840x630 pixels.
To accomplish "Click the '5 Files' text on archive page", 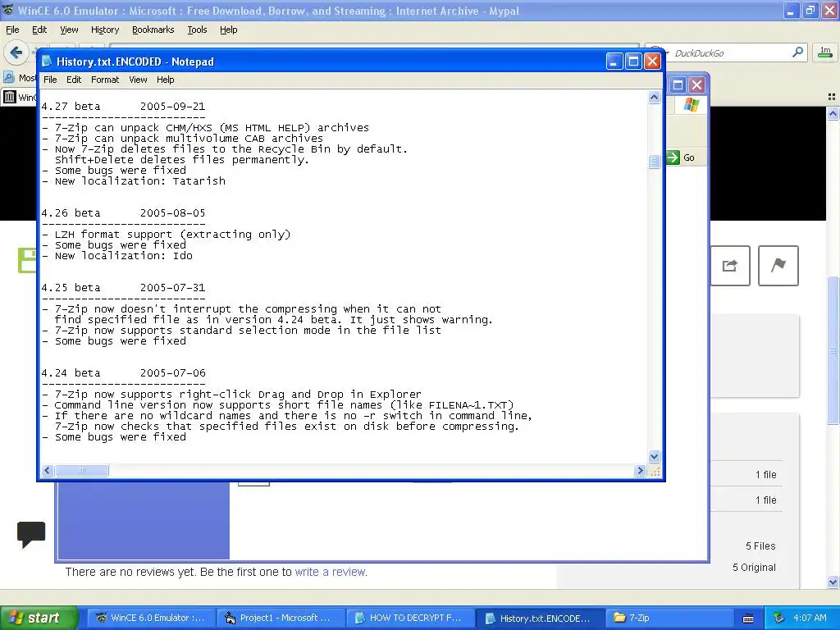I will [x=760, y=546].
